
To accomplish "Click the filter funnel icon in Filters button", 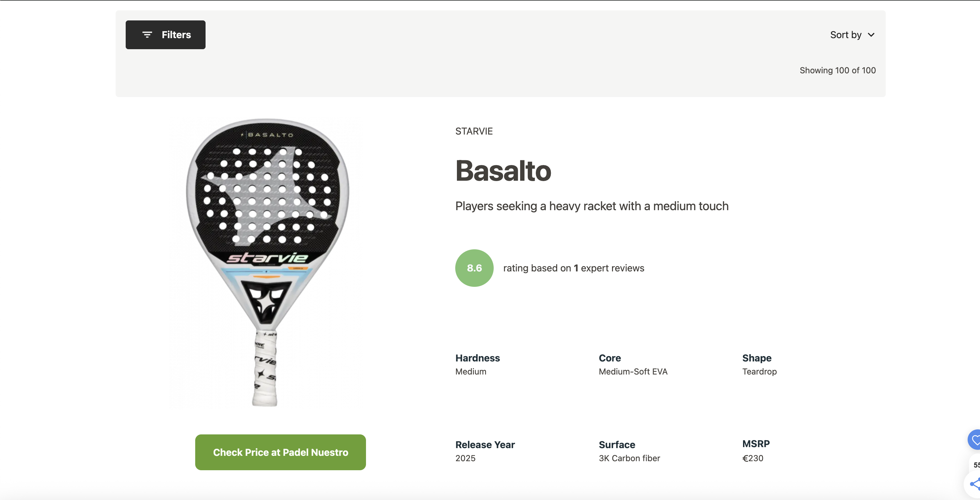I will tap(148, 35).
